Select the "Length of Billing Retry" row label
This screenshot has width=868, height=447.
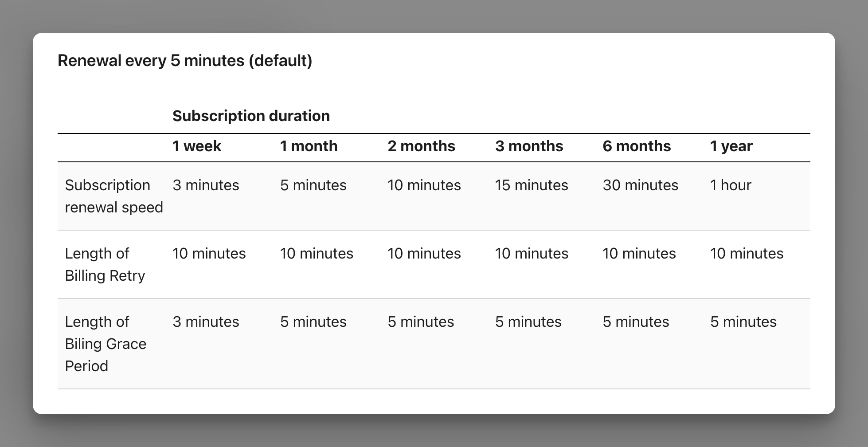pyautogui.click(x=105, y=264)
